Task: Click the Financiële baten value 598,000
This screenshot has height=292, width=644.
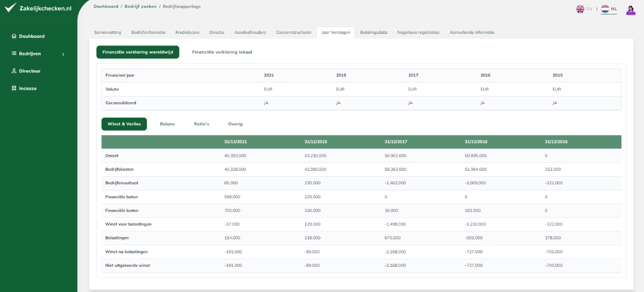Action: [232, 197]
